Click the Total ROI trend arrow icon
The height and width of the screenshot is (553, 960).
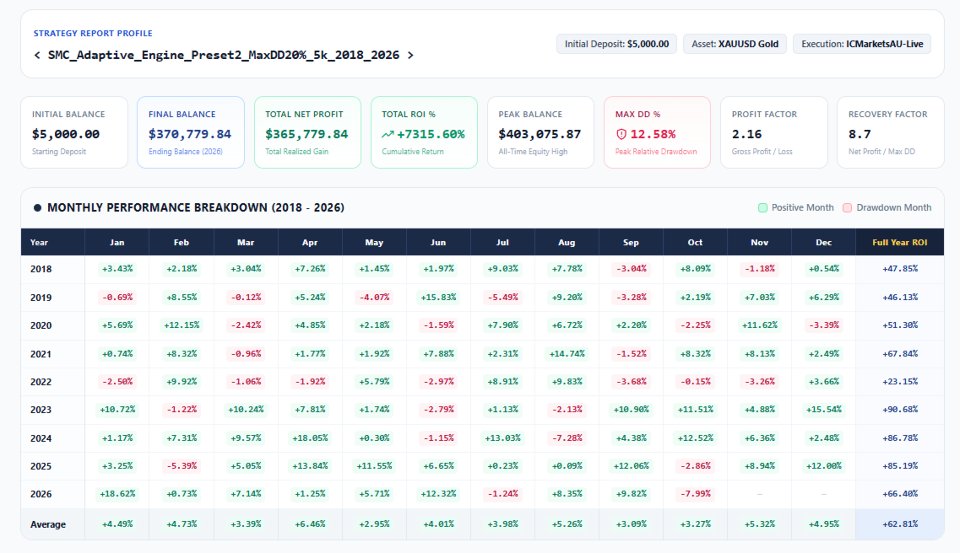coord(387,134)
